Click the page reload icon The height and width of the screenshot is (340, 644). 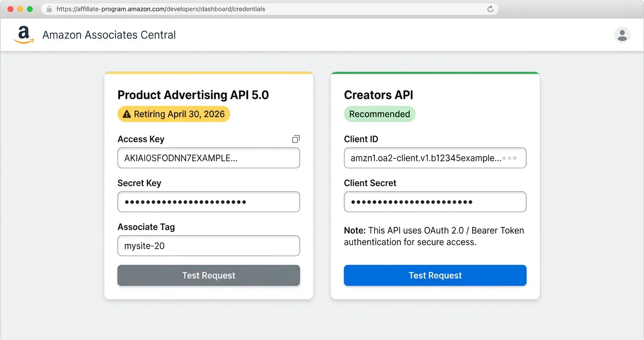point(490,9)
